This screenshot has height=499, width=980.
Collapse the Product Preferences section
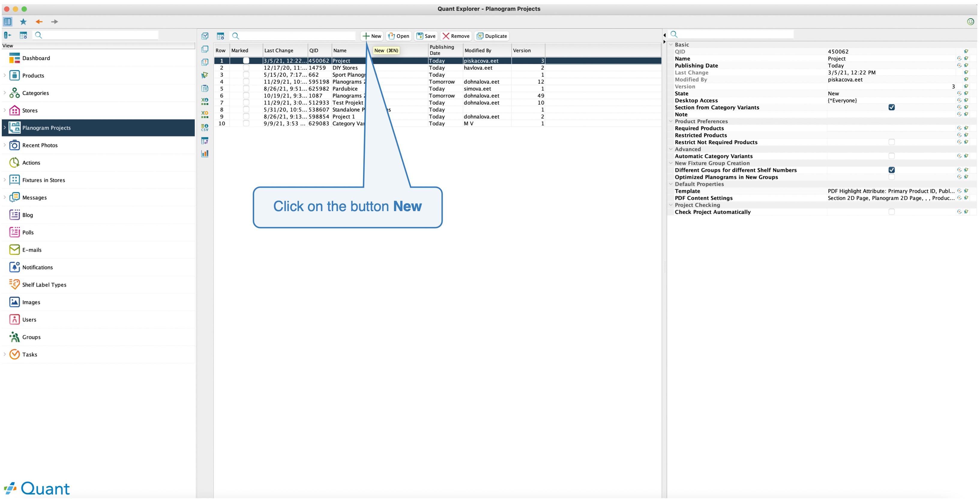(671, 121)
